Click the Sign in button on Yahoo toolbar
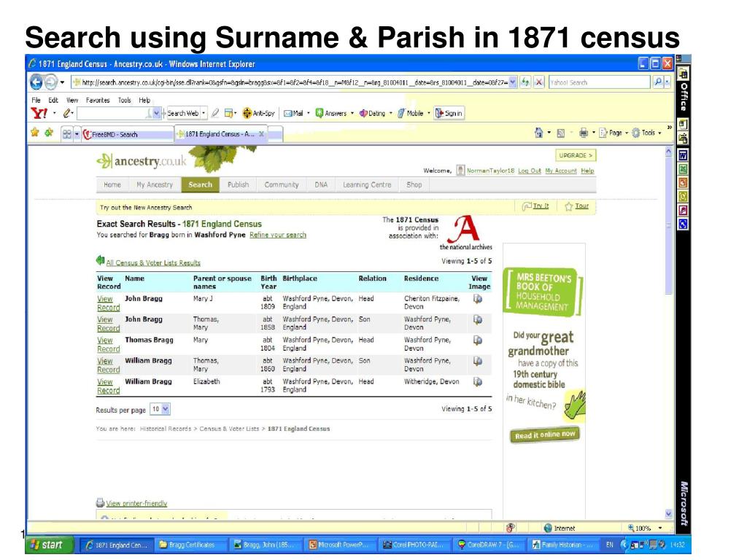 pos(449,113)
